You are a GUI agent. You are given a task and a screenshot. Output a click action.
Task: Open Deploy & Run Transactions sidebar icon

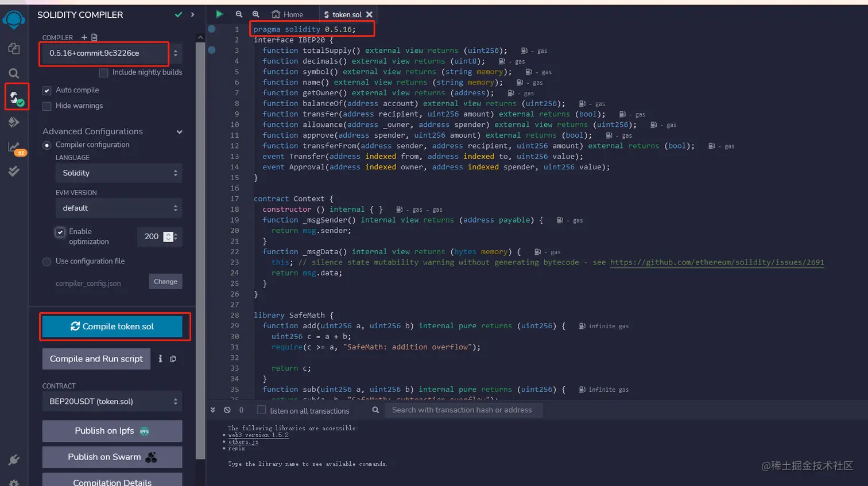coord(14,122)
